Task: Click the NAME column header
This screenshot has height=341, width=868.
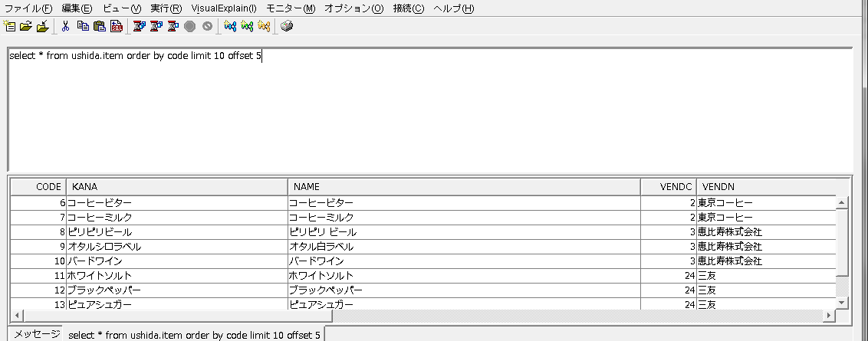Action: tap(464, 186)
